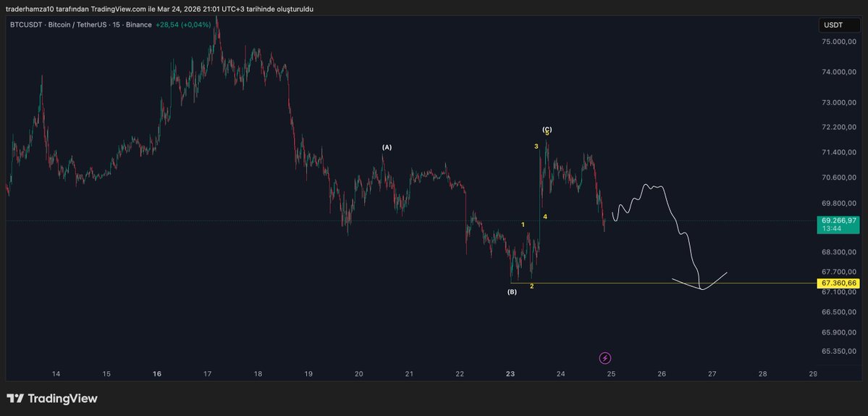Screen dimensions: 868x416
Task: Click the +28,54 (+0,04%) price change value
Action: tap(183, 25)
